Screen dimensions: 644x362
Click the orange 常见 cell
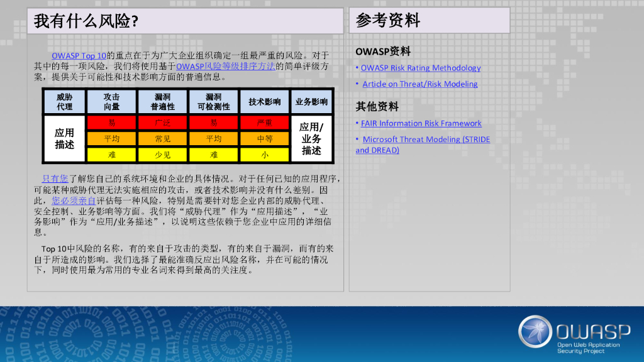click(x=163, y=139)
